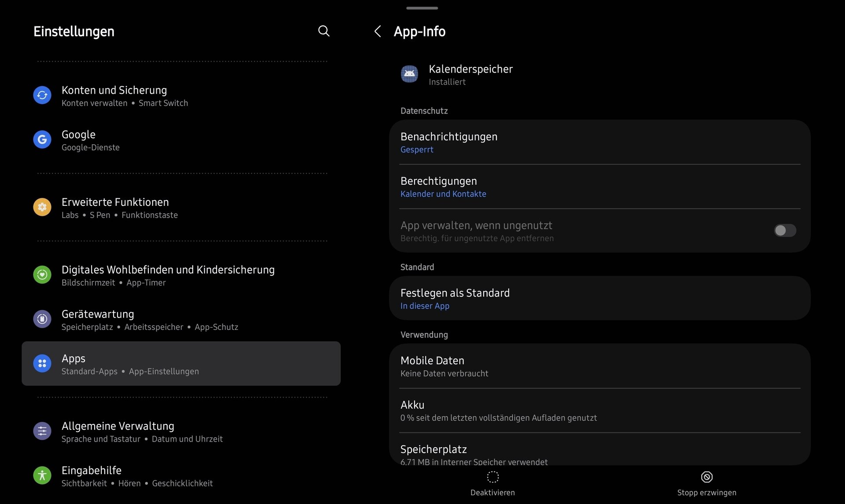Tap the top drag handle bar
The image size is (845, 504).
tap(422, 8)
